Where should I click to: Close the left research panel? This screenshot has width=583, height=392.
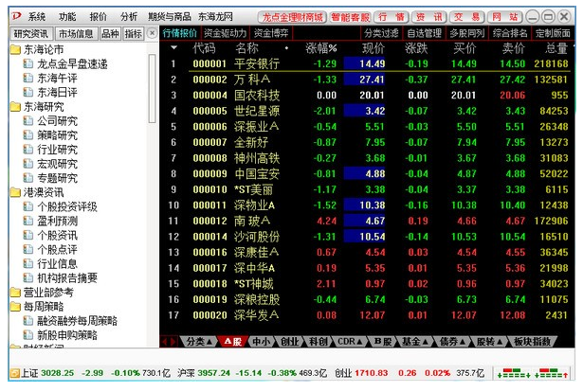(152, 33)
